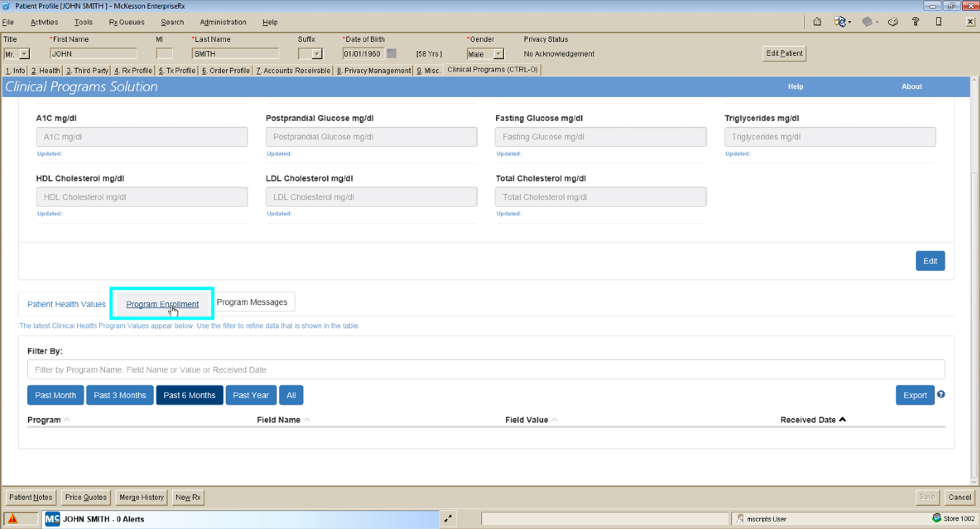Open the Suffix dropdown
This screenshot has width=980, height=529.
coord(317,54)
